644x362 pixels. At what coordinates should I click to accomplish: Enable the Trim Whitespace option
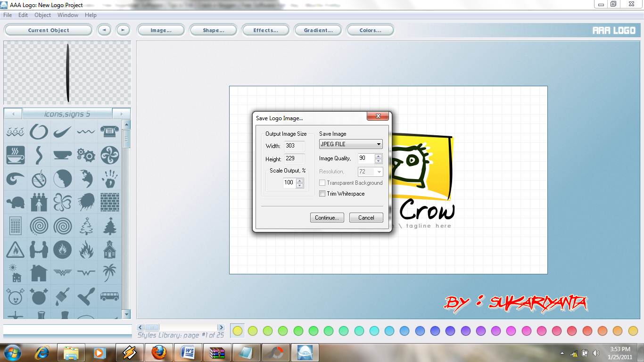tap(322, 194)
